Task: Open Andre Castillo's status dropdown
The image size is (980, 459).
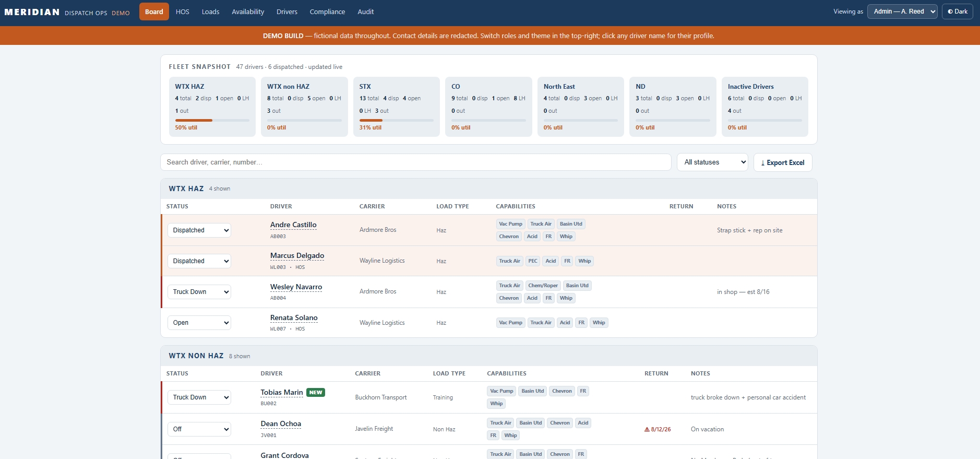Action: pyautogui.click(x=199, y=230)
